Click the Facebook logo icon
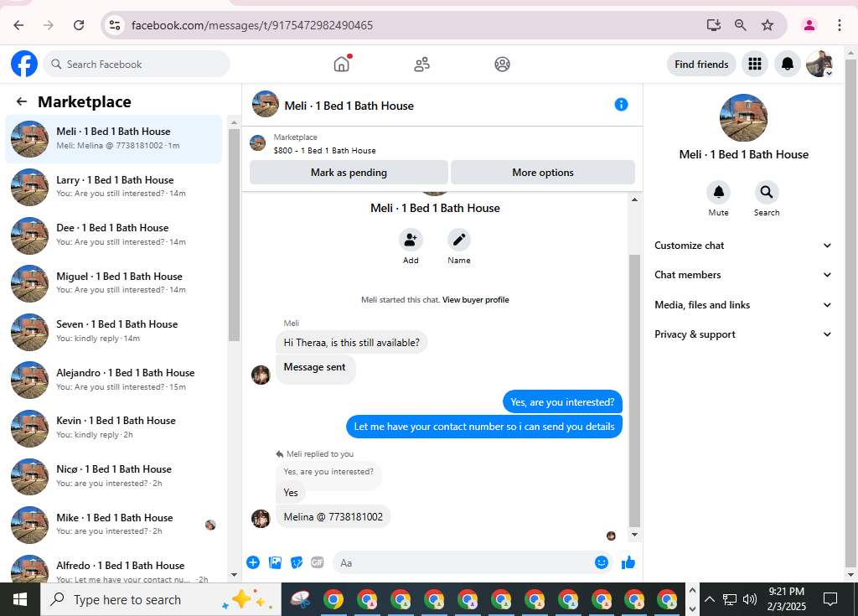 pyautogui.click(x=24, y=64)
